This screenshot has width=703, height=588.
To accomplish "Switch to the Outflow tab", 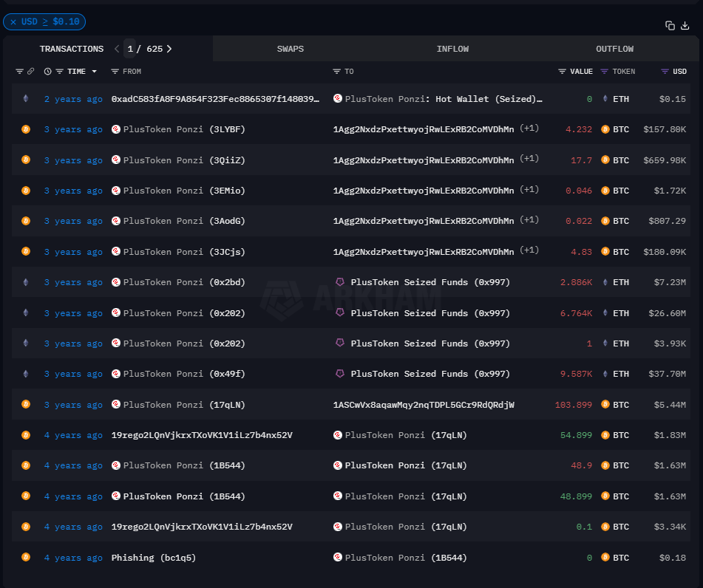I will tap(615, 49).
